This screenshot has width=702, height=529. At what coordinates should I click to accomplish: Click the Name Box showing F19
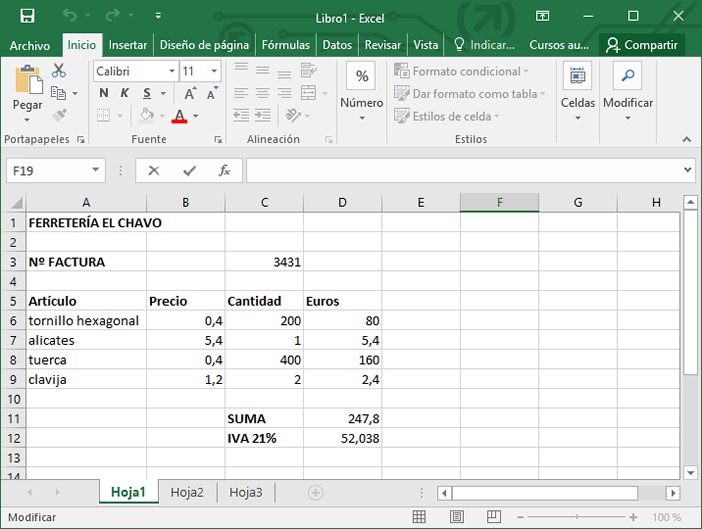56,171
